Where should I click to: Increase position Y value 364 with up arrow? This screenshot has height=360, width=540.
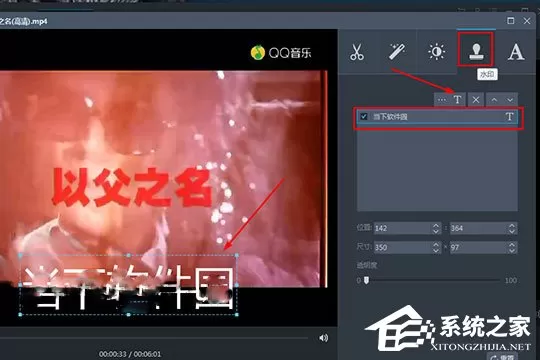(512, 225)
